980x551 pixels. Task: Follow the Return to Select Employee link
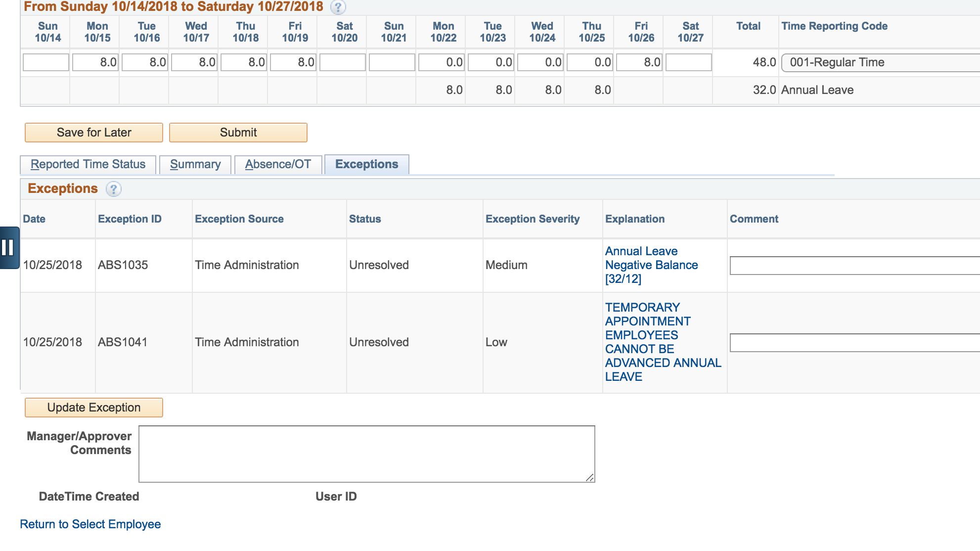click(x=89, y=524)
